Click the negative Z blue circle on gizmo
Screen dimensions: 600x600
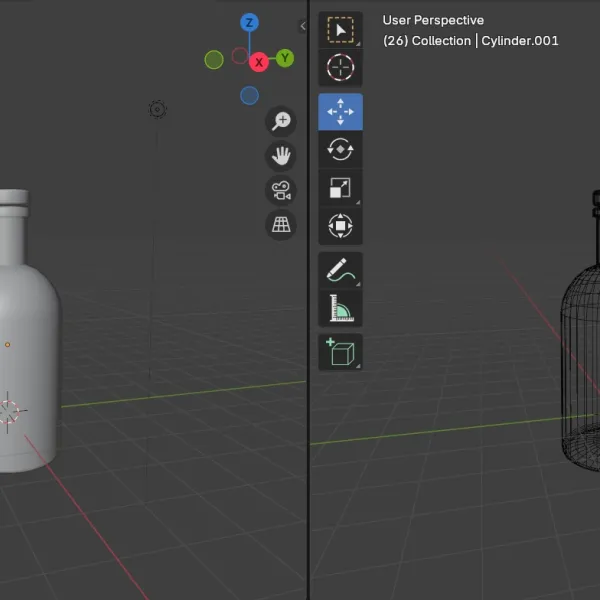coord(249,95)
